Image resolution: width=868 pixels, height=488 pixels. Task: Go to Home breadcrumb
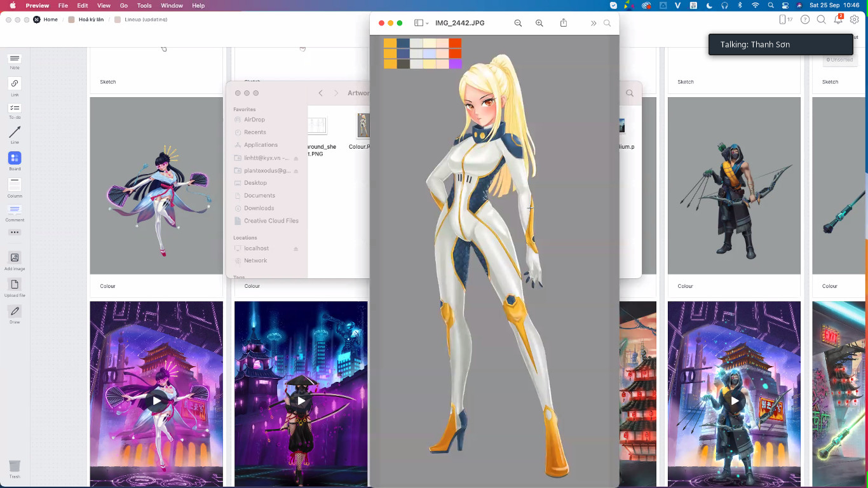coord(50,20)
